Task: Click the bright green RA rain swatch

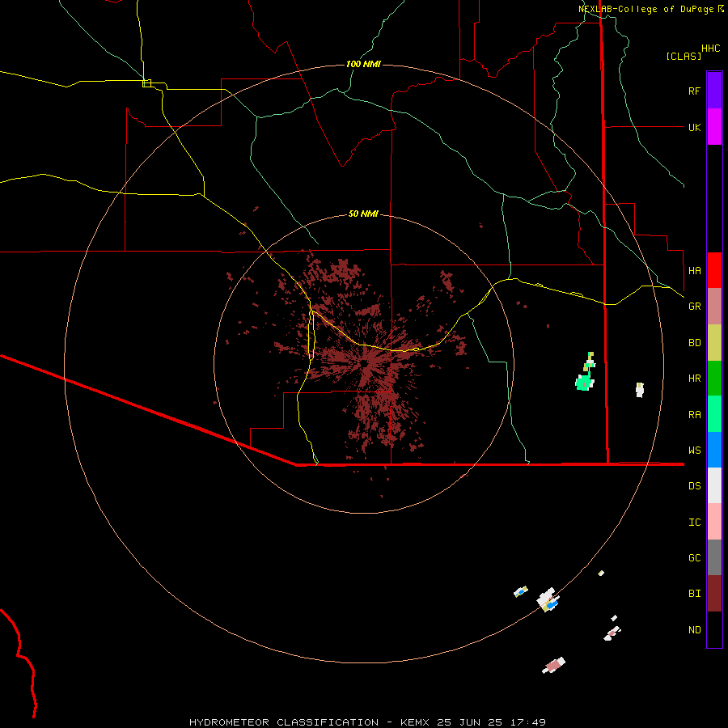Action: [x=714, y=414]
